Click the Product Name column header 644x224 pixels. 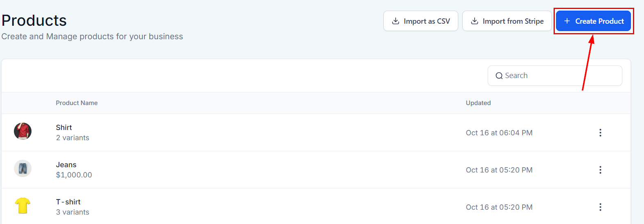77,103
